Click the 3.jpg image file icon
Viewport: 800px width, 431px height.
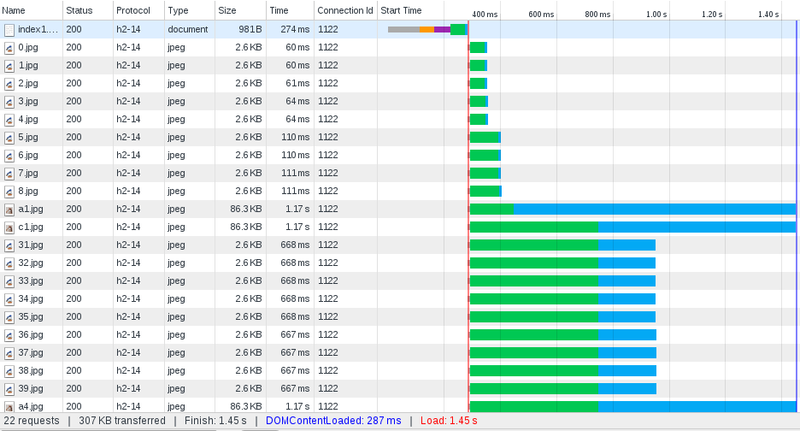(x=9, y=102)
